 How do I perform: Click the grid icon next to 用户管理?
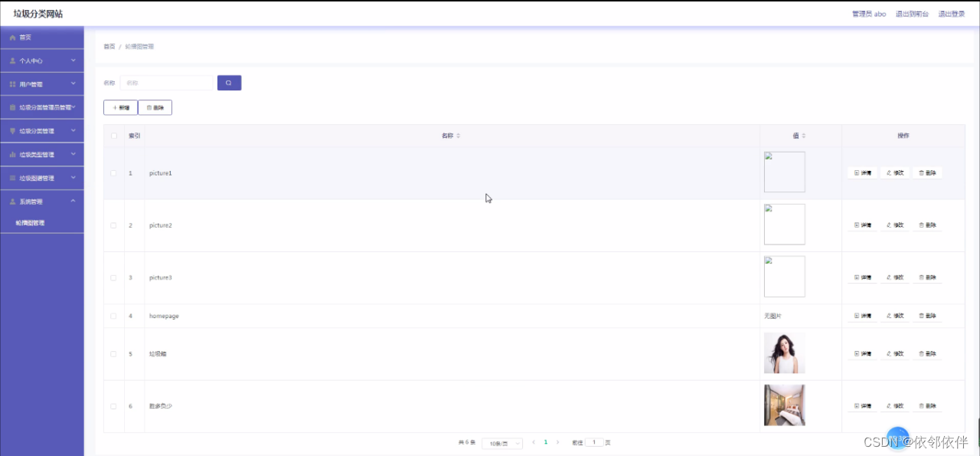[12, 84]
